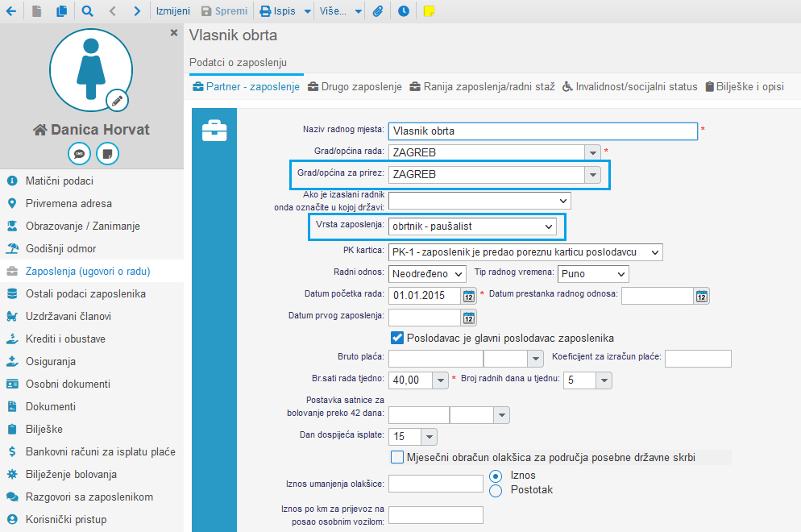Click the pencil edit icon on avatar
801x532 pixels.
tap(118, 101)
